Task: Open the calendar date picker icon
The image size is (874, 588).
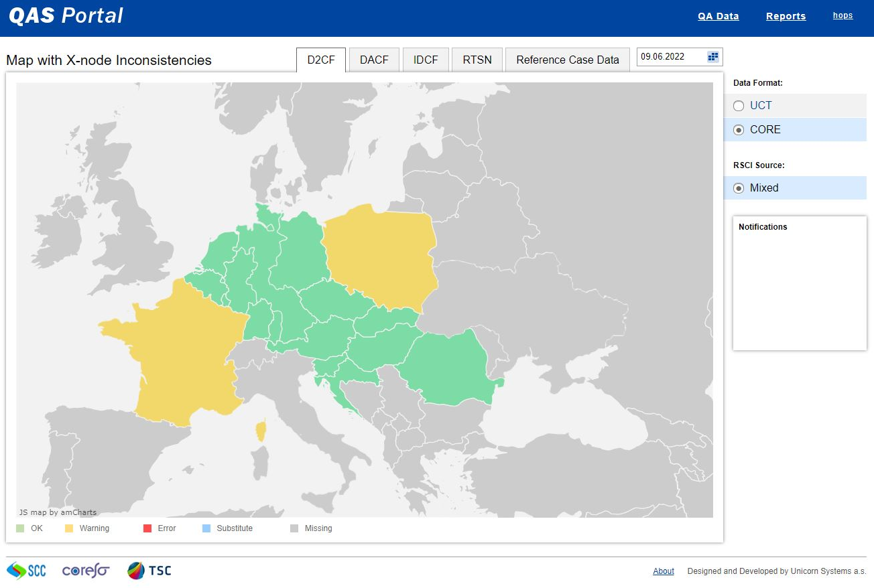Action: (713, 57)
